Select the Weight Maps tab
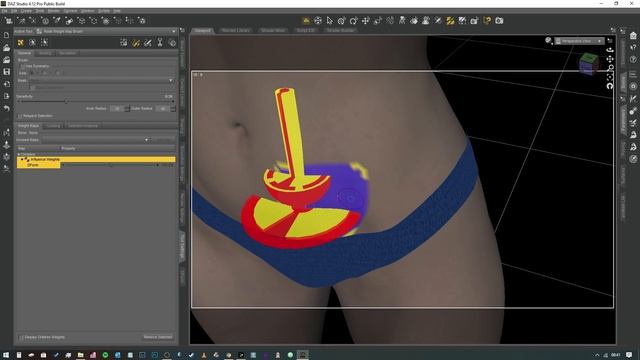 pos(28,126)
